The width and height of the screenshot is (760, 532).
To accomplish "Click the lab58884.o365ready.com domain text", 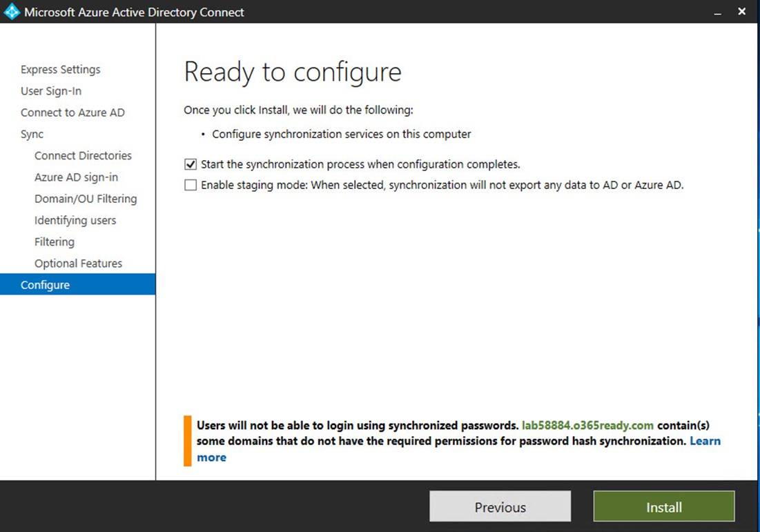I will coord(587,426).
